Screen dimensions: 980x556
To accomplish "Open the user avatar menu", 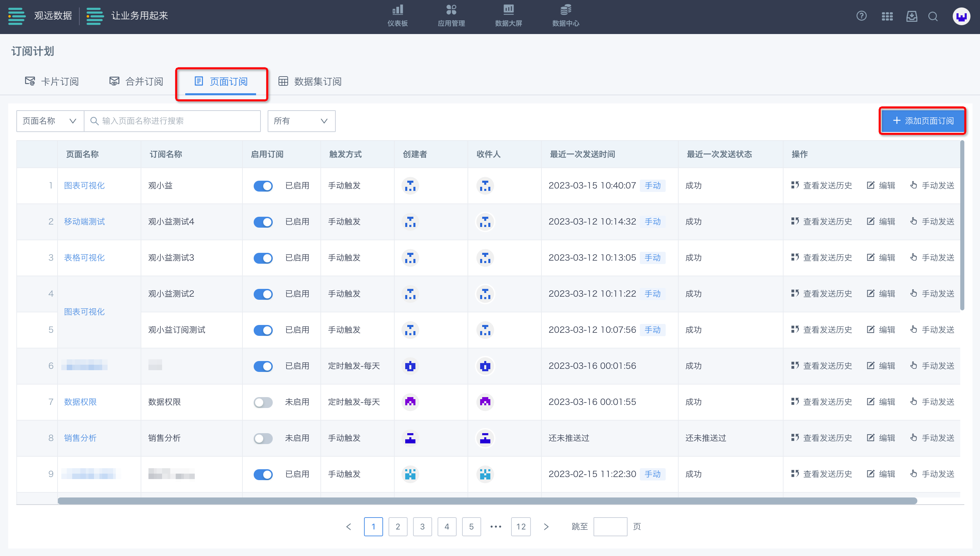I will click(x=961, y=16).
